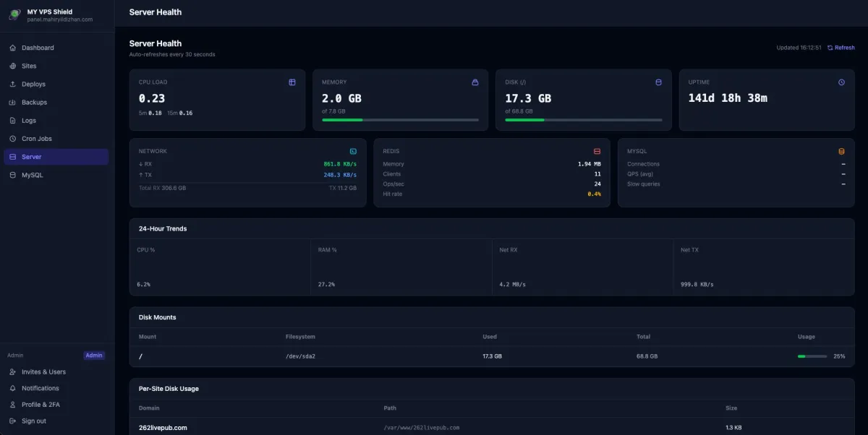Click the Sites globe icon
Image resolution: width=868 pixels, height=435 pixels.
pyautogui.click(x=13, y=66)
